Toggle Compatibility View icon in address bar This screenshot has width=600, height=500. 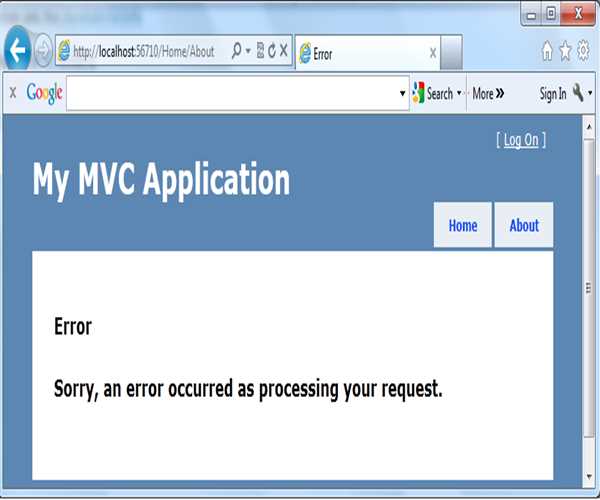pyautogui.click(x=260, y=50)
